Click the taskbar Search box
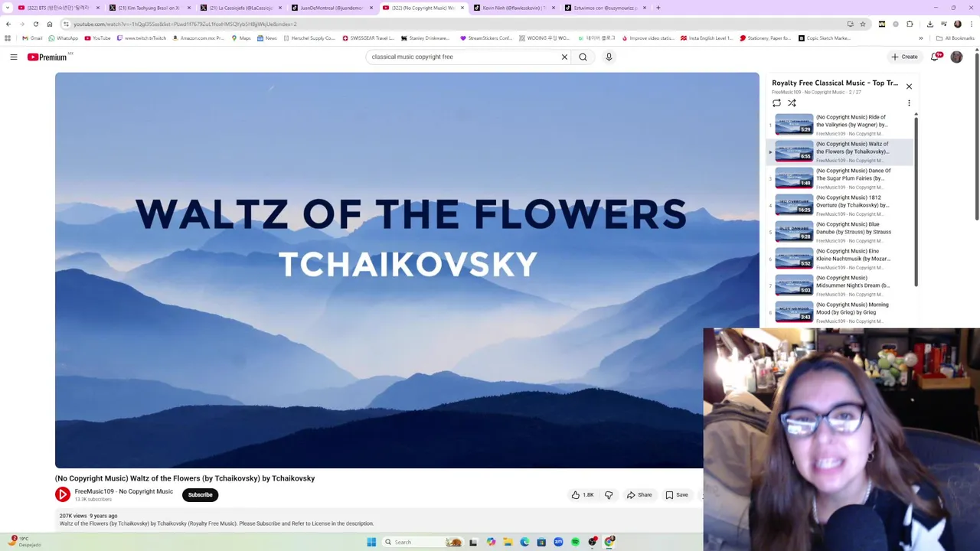 [x=423, y=542]
